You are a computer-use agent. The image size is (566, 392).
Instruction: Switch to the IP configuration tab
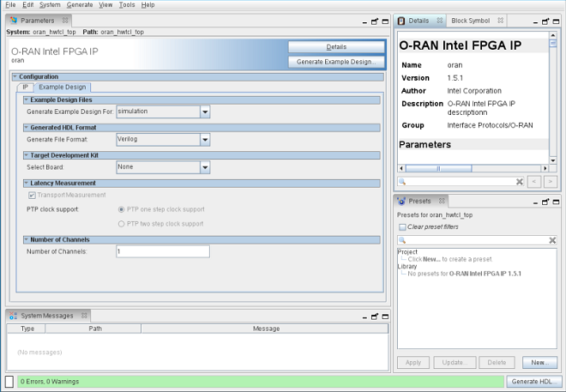(25, 87)
